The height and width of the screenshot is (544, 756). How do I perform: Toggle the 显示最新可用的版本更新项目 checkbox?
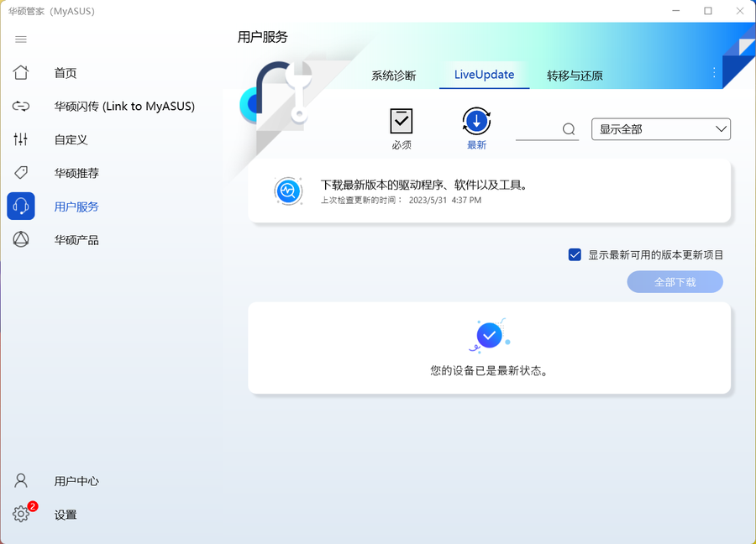(x=575, y=254)
